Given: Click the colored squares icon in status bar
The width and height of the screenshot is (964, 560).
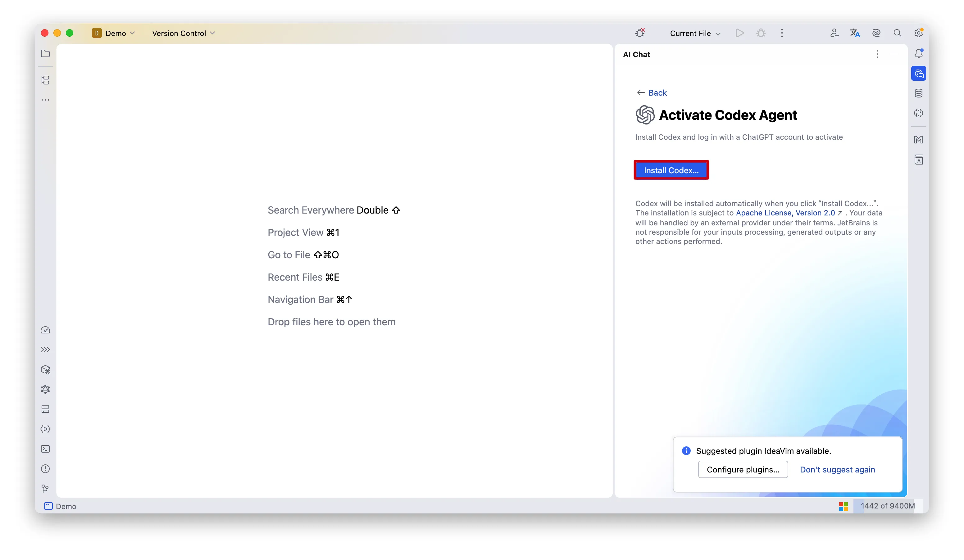Looking at the screenshot, I should (843, 506).
